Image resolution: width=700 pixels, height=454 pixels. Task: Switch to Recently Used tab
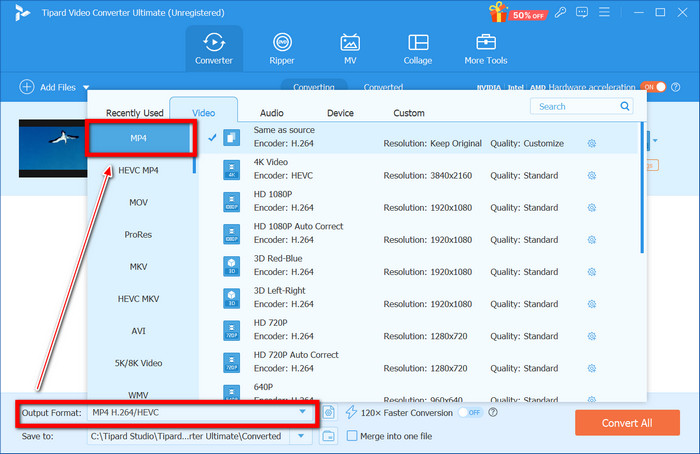click(134, 113)
